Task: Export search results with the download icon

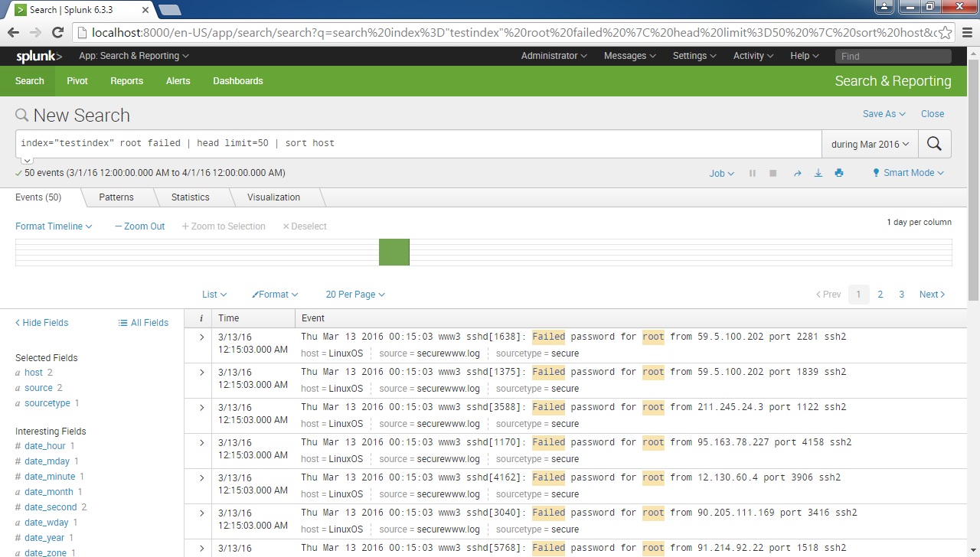Action: click(x=818, y=173)
